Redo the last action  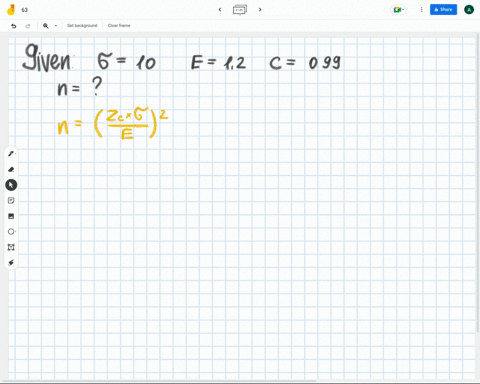28,26
